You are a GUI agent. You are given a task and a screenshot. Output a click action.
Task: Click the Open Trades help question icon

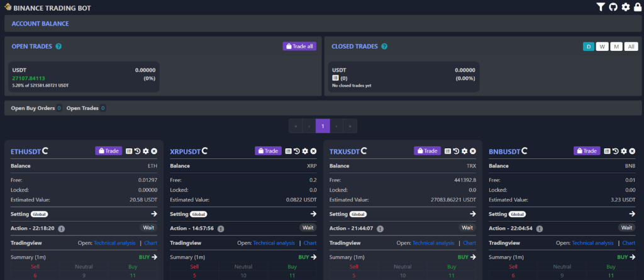point(58,46)
